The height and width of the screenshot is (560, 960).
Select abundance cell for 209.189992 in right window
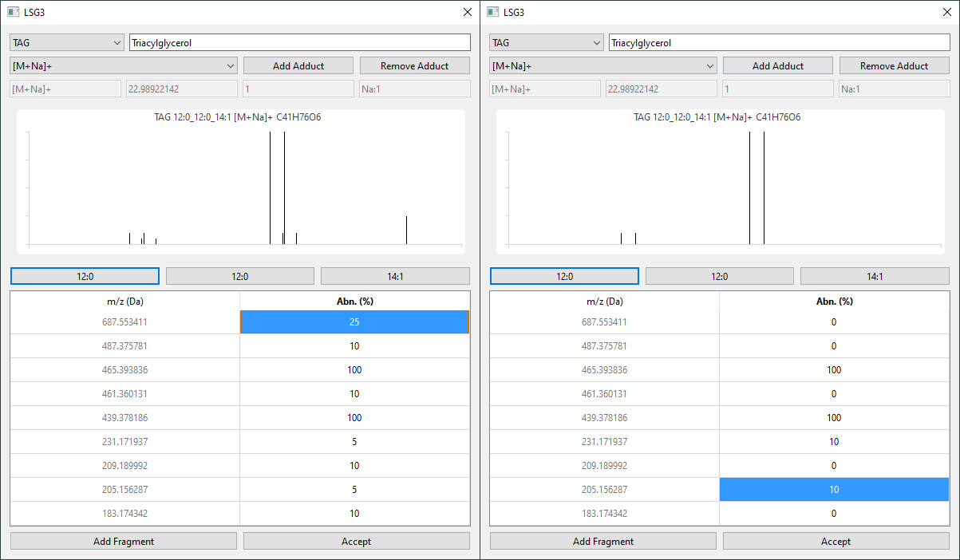(x=834, y=465)
